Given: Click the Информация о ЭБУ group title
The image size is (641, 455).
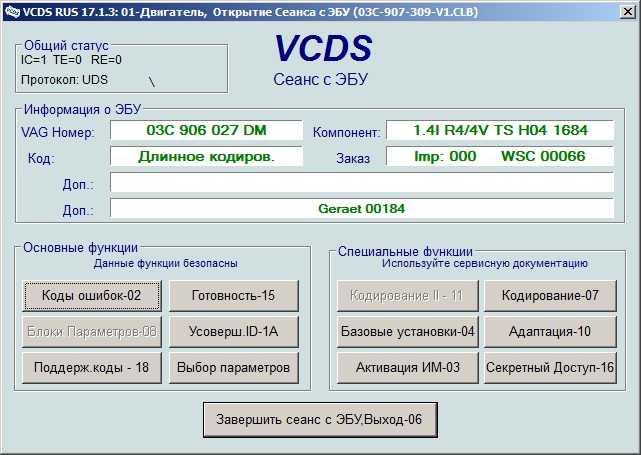Looking at the screenshot, I should tap(83, 110).
